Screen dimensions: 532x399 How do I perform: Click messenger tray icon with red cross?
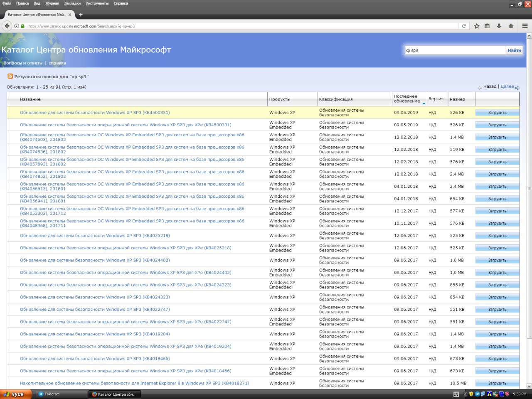[x=495, y=394]
